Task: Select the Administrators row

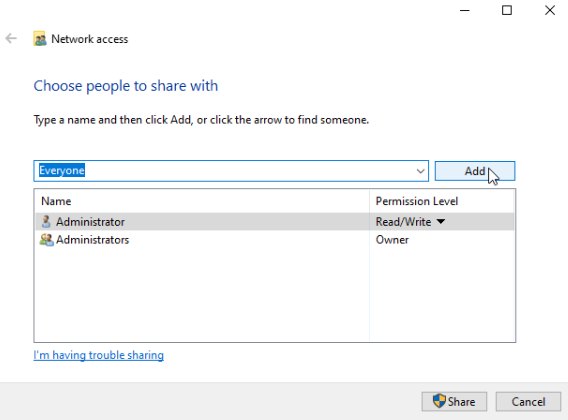Action: pyautogui.click(x=275, y=240)
